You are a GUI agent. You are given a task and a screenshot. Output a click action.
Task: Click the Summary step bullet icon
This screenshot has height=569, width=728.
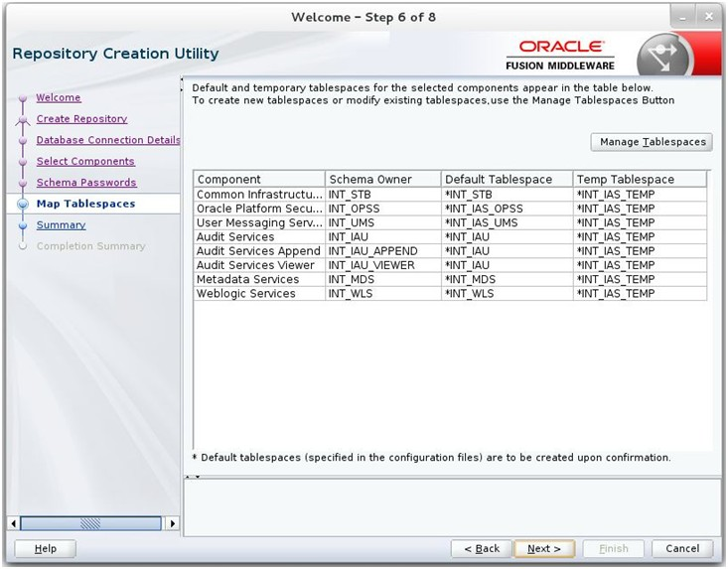pos(23,225)
